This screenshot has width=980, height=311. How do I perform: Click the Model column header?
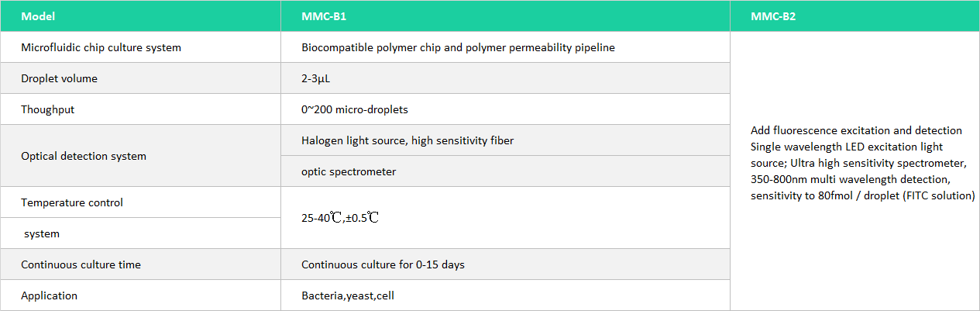(x=38, y=16)
